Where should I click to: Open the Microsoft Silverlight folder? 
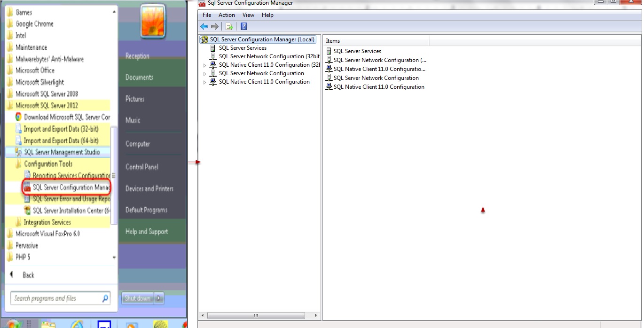coord(39,82)
